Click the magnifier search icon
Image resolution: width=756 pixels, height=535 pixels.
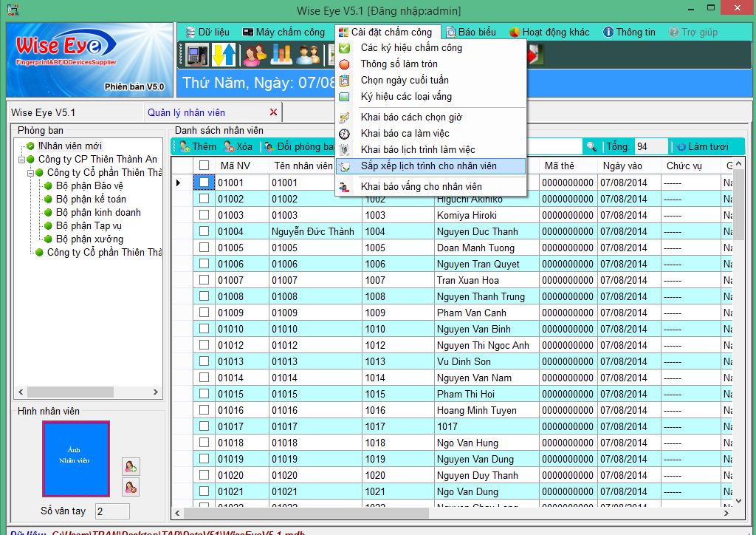click(591, 146)
